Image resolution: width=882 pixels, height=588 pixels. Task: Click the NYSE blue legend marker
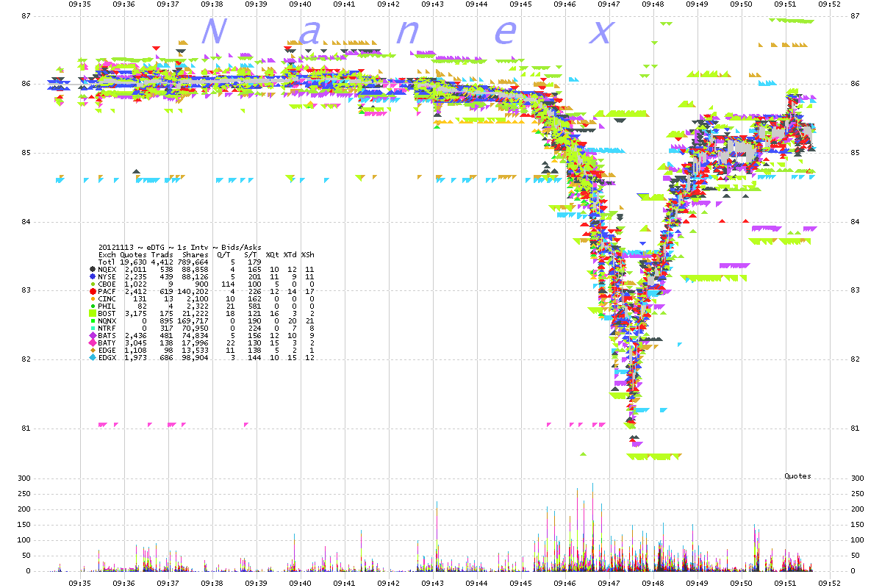point(92,278)
